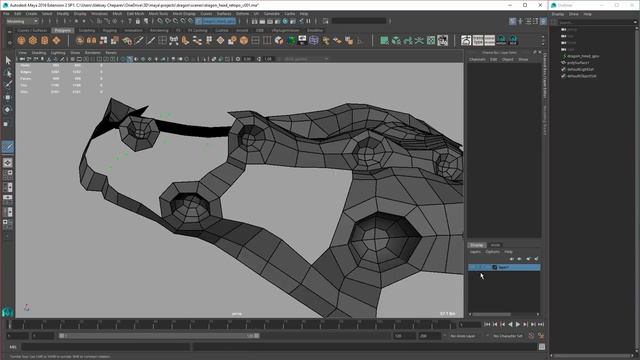
Task: Open Layers menu in Layer Editor
Action: (x=475, y=252)
